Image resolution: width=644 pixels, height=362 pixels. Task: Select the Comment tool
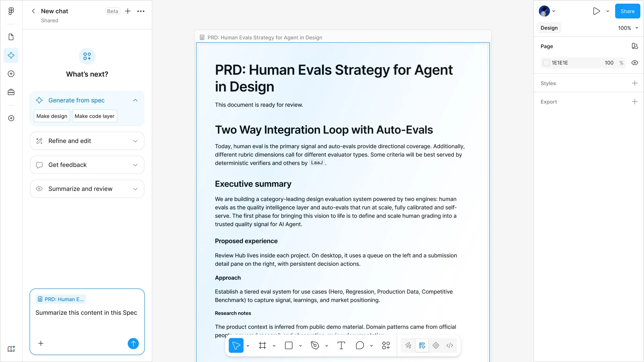[x=360, y=346]
